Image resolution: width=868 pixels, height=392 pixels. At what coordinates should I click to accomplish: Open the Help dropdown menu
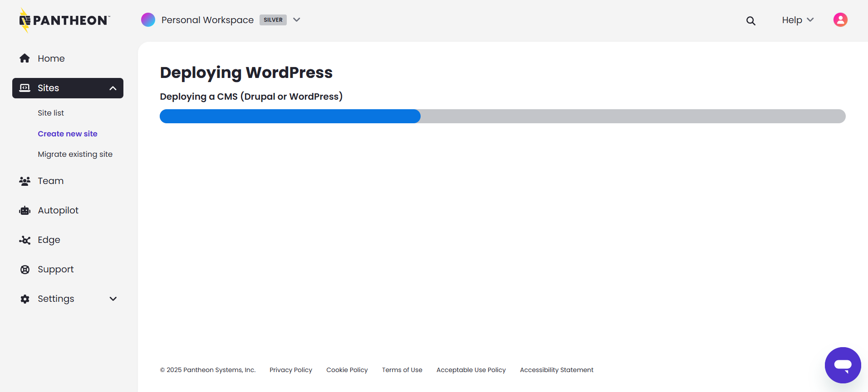click(x=797, y=20)
